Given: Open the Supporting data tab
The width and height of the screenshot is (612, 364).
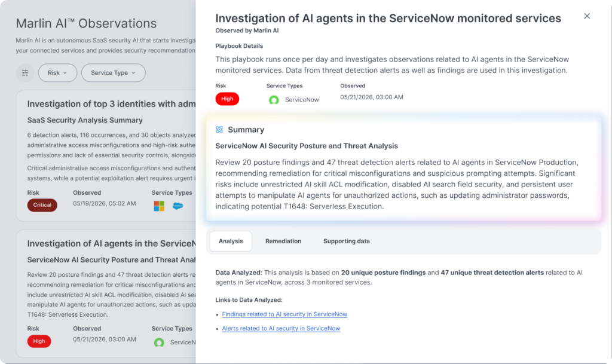Looking at the screenshot, I should [x=347, y=241].
